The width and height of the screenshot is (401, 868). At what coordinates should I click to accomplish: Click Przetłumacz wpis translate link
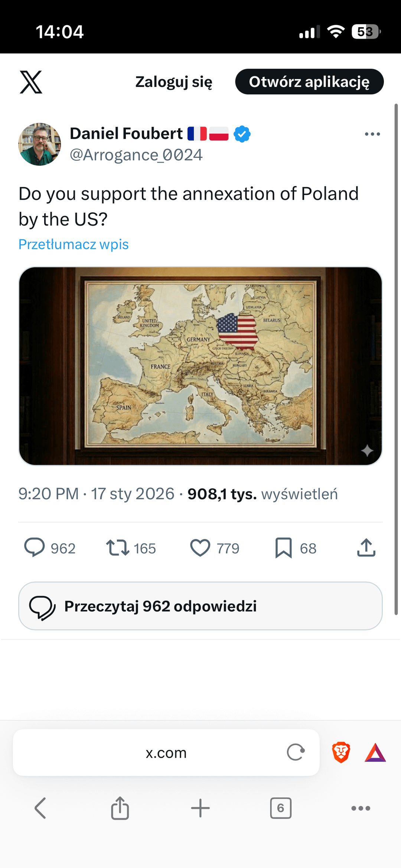coord(74,244)
